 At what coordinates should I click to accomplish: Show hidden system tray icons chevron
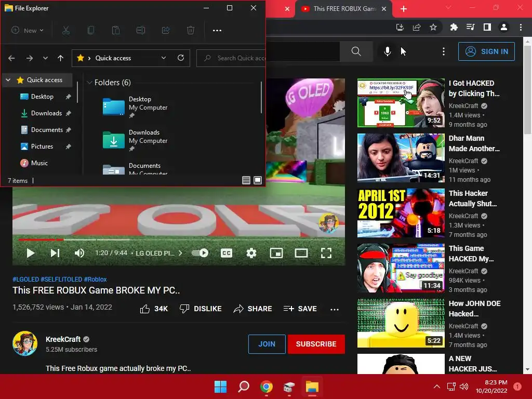[437, 387]
